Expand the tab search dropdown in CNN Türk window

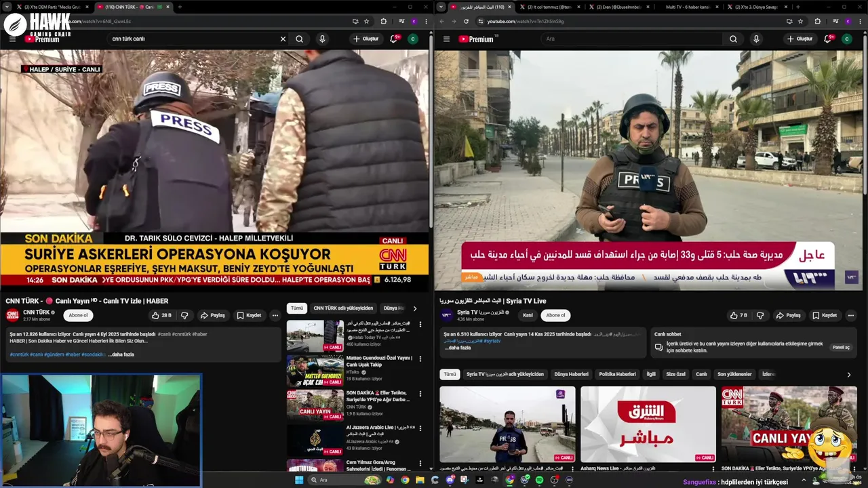pos(7,7)
